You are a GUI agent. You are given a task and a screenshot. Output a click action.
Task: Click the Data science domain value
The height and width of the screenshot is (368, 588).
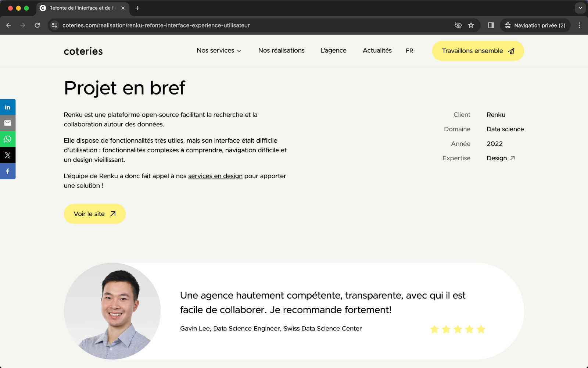click(505, 129)
